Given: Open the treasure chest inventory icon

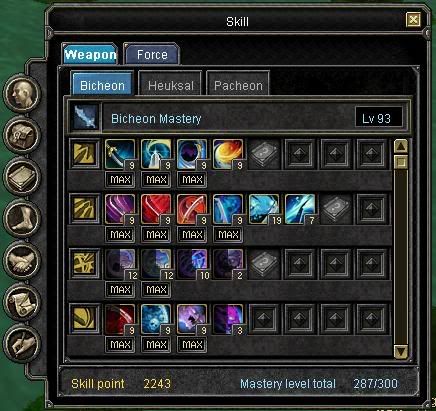Looking at the screenshot, I should pos(22,135).
